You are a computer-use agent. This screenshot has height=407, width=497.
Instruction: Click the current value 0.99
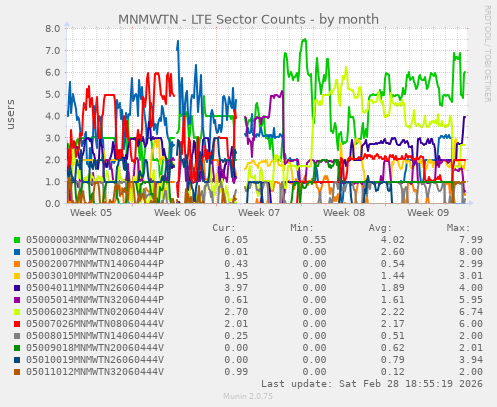236,372
